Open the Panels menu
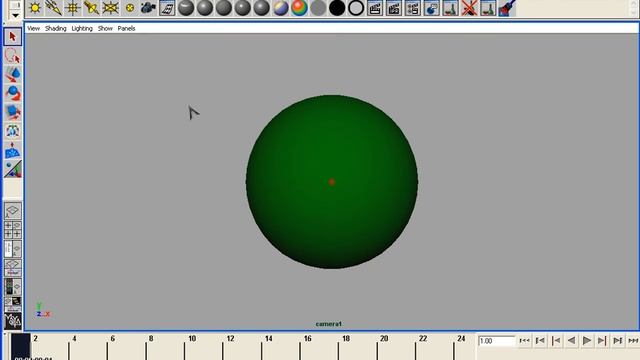Image resolution: width=640 pixels, height=360 pixels. (x=126, y=28)
